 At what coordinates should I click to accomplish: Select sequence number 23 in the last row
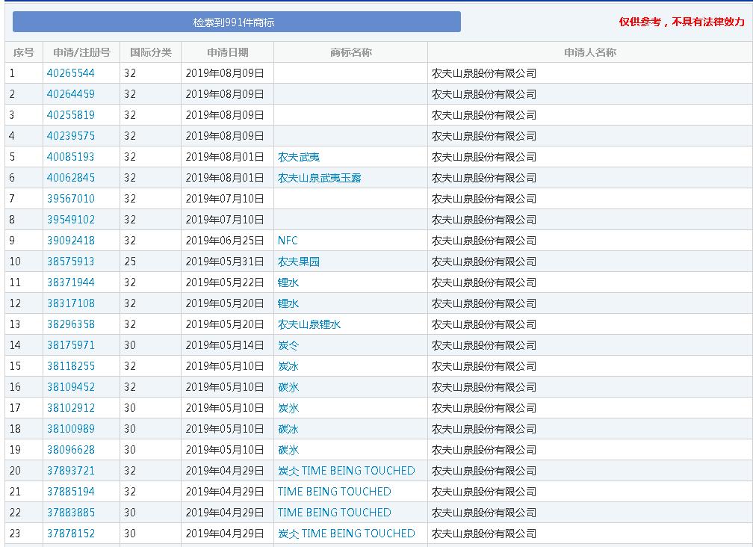15,534
